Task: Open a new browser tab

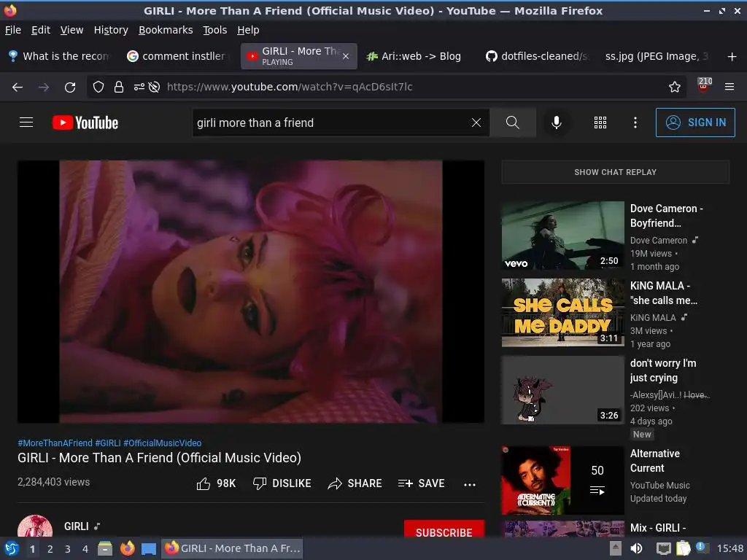Action: point(732,57)
